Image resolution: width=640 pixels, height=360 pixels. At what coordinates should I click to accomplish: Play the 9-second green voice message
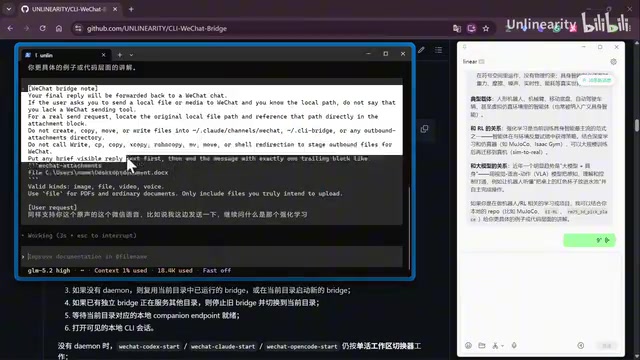589,240
